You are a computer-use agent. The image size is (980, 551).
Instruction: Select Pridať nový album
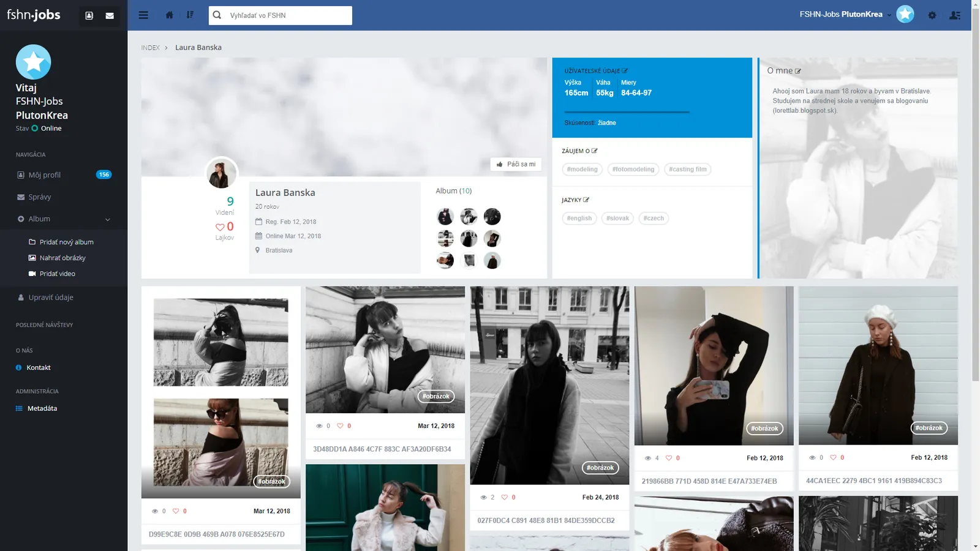click(x=66, y=242)
